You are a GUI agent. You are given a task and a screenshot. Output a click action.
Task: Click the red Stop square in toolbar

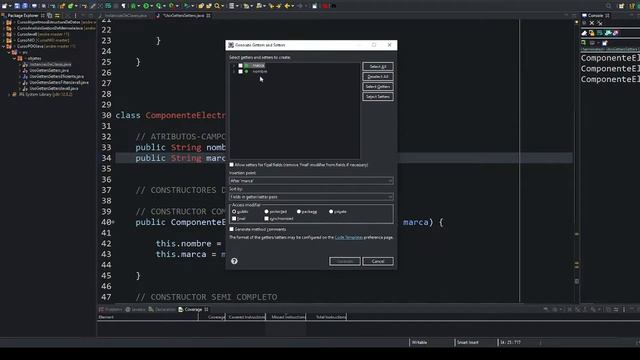point(325,6)
